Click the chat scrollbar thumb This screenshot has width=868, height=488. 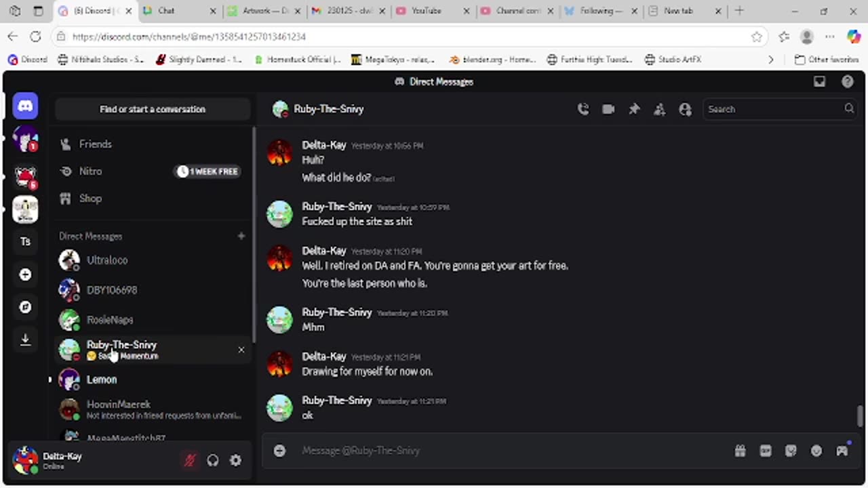[861, 416]
